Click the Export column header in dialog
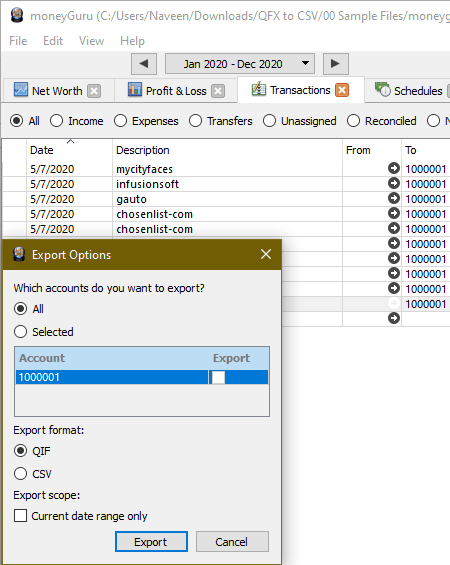450x565 pixels. coord(239,358)
